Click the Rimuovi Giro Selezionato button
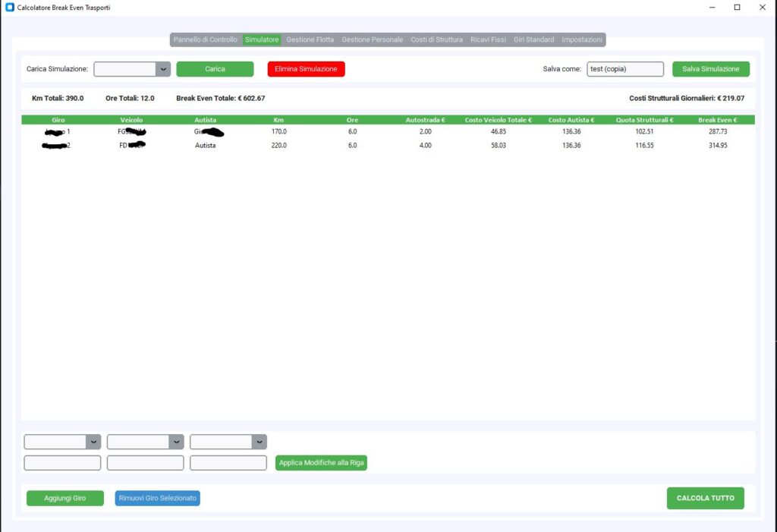Viewport: 777px width, 532px height. coord(158,499)
